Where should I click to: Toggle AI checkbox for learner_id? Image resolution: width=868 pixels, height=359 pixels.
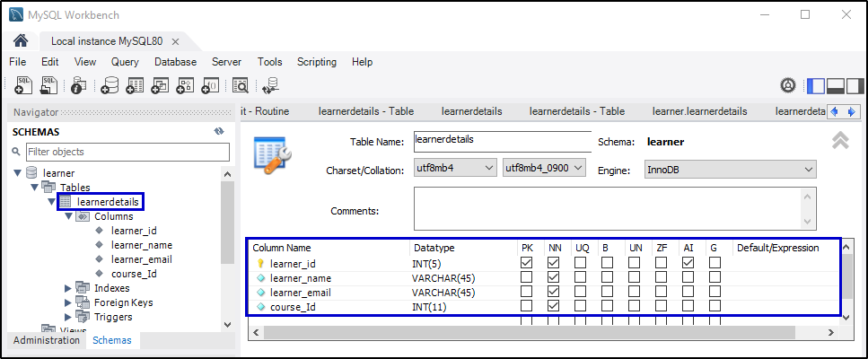pyautogui.click(x=688, y=263)
